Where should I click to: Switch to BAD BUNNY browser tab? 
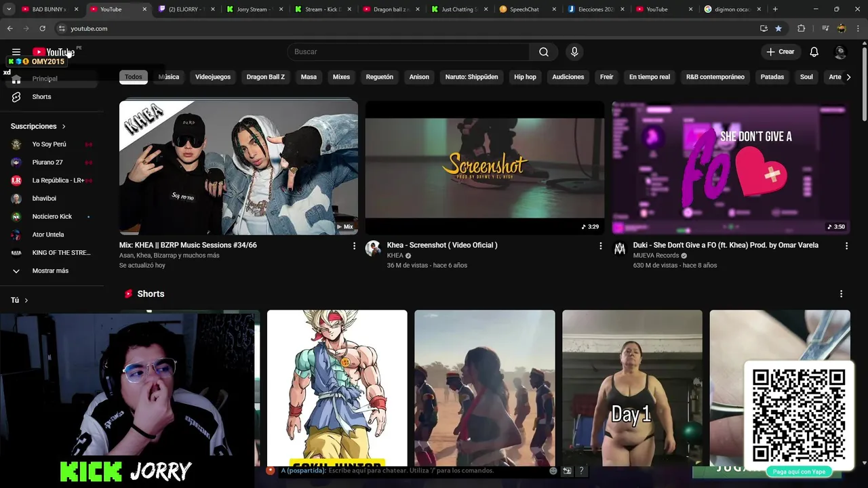click(x=49, y=9)
